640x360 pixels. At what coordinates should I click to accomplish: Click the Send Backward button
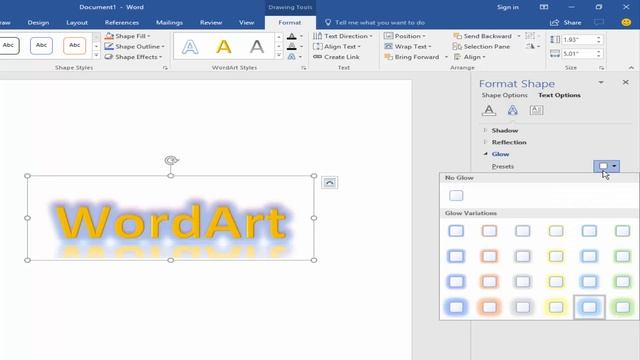coord(482,36)
